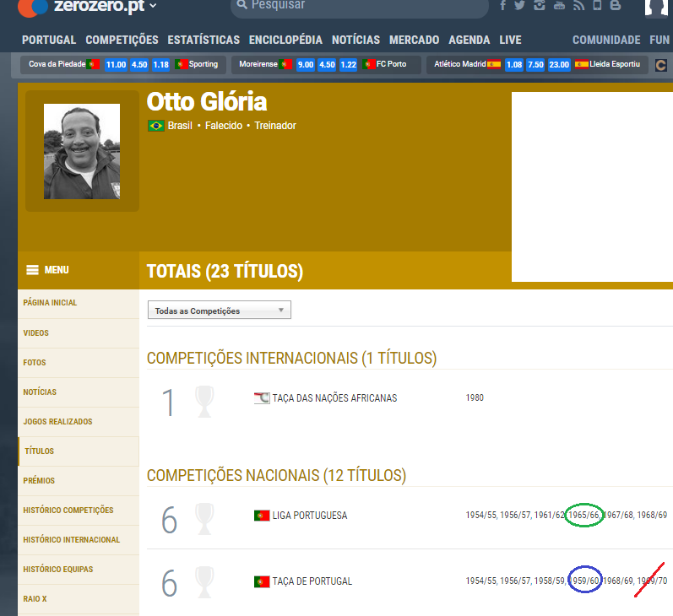Open the FUN menu
The width and height of the screenshot is (673, 616).
(659, 40)
